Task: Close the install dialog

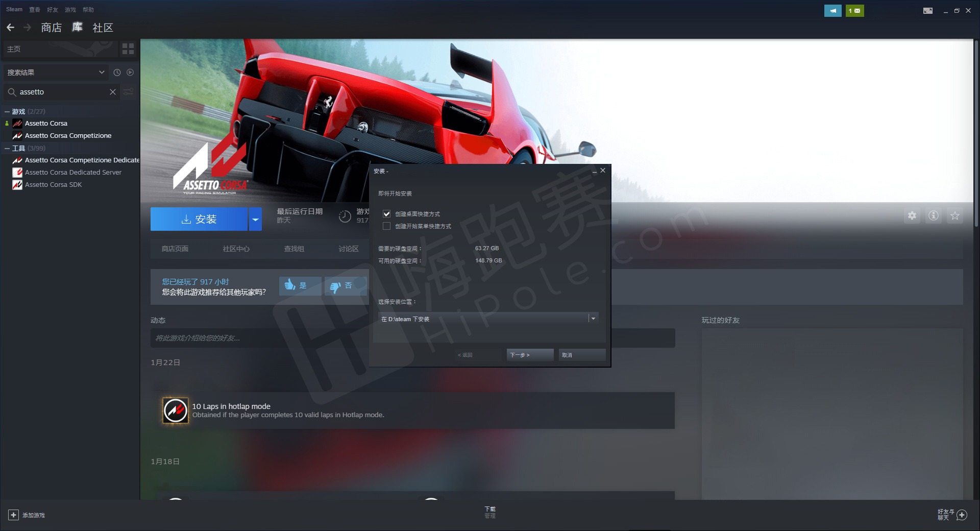Action: tap(603, 171)
